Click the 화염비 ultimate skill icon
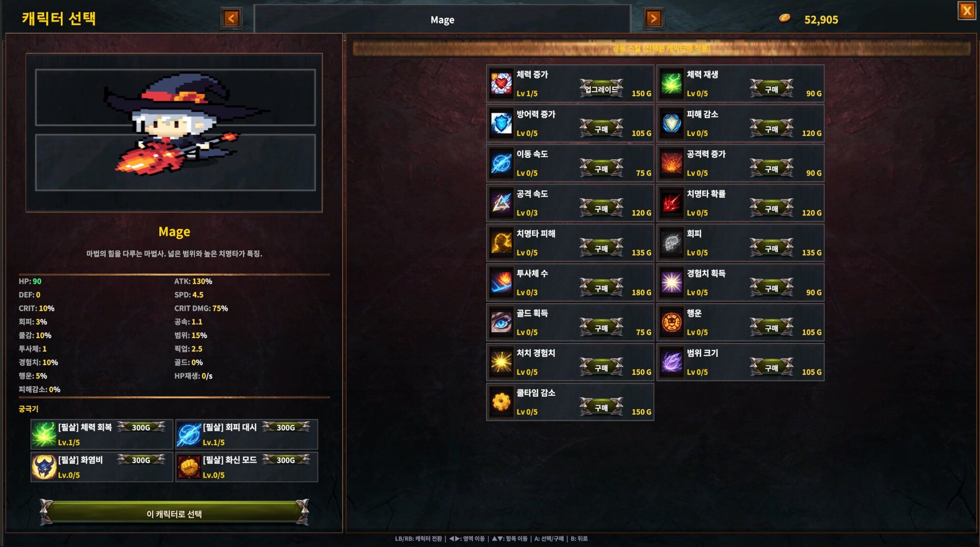The height and width of the screenshot is (547, 980). [x=44, y=467]
